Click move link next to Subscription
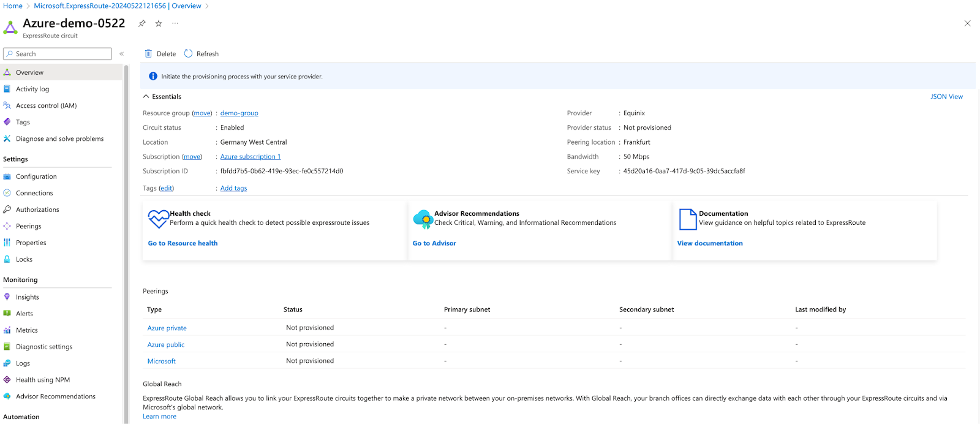Screen dimensions: 980x424 [x=192, y=157]
